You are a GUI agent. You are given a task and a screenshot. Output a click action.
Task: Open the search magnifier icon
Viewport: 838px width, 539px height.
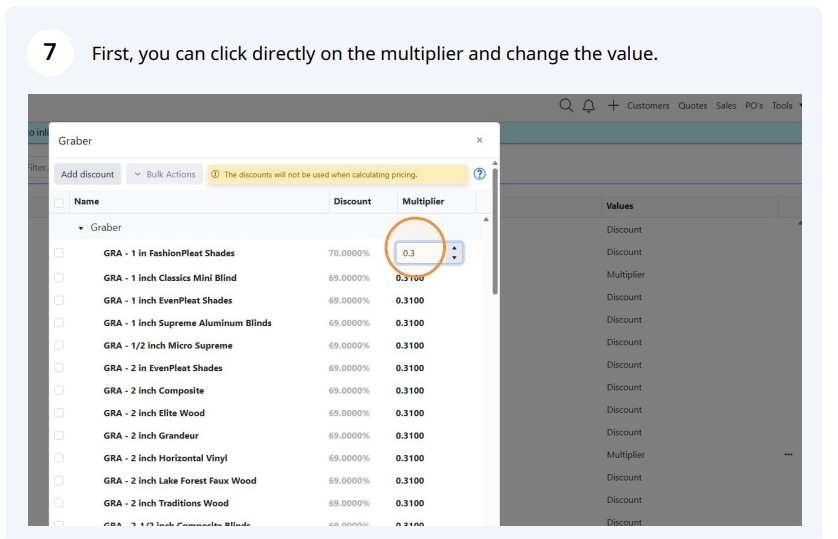(566, 105)
